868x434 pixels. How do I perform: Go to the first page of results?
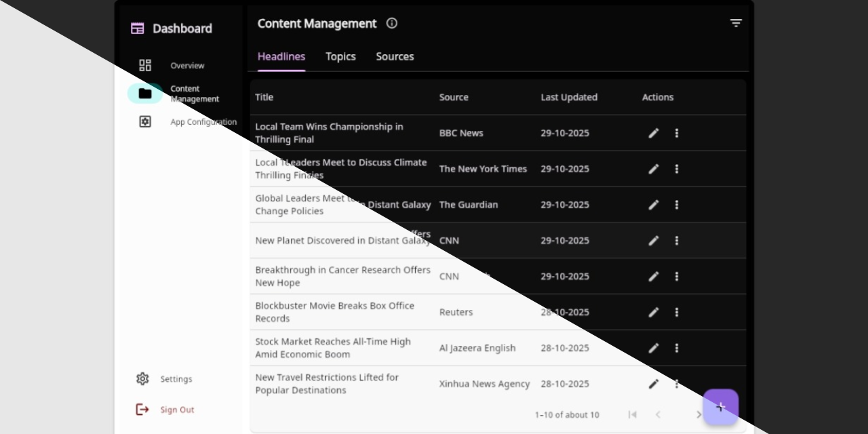tap(632, 414)
